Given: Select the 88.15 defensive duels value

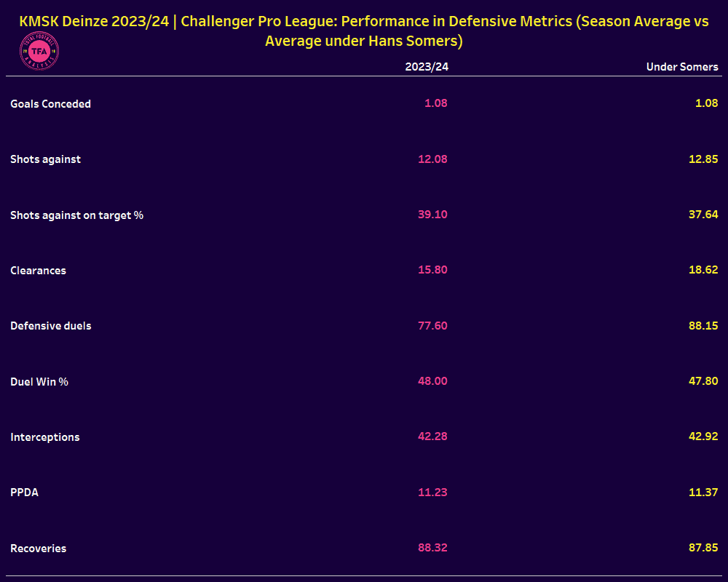Looking at the screenshot, I should [x=703, y=325].
